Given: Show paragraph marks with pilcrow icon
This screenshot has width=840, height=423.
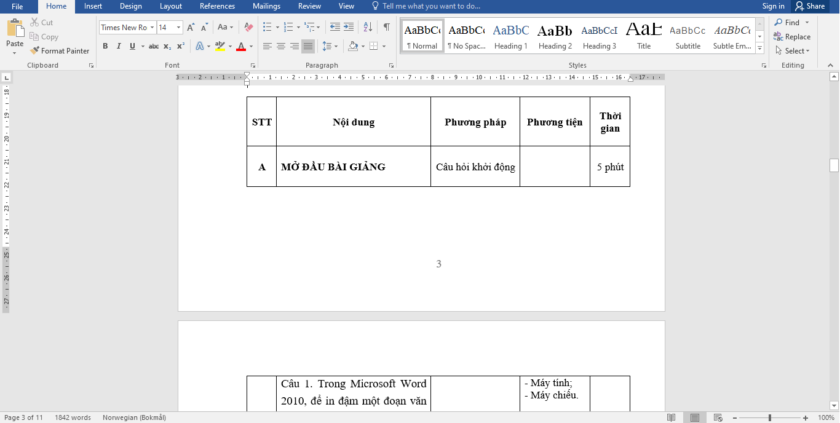Looking at the screenshot, I should 386,27.
